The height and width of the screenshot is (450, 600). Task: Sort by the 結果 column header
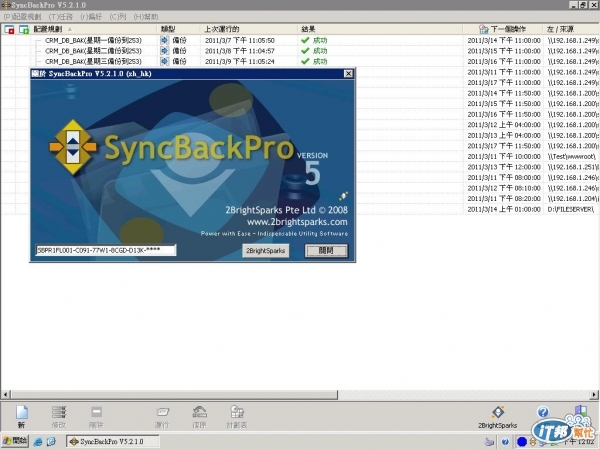(x=308, y=29)
